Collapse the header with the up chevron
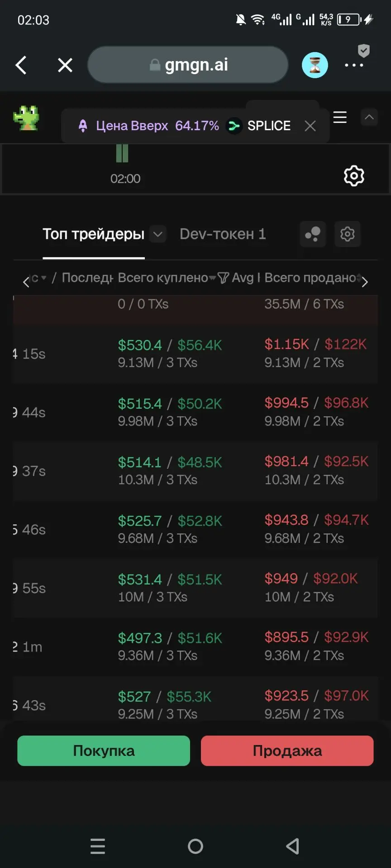 click(x=369, y=118)
